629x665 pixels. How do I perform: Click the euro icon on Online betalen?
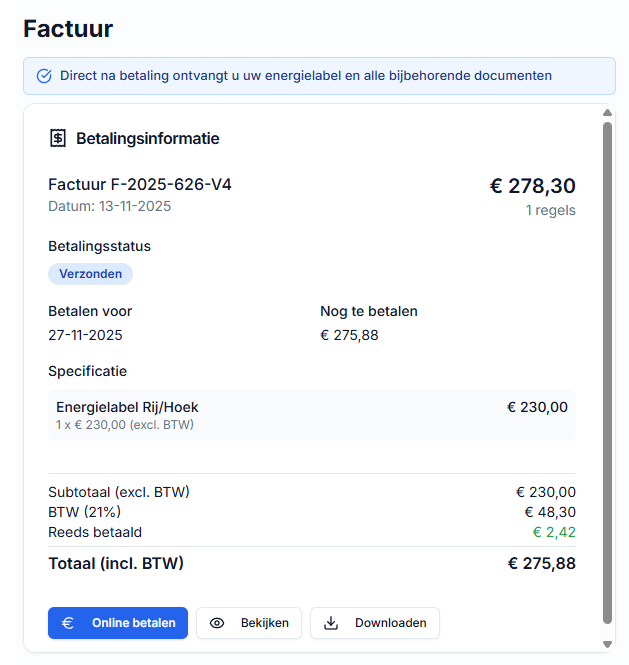pos(69,623)
